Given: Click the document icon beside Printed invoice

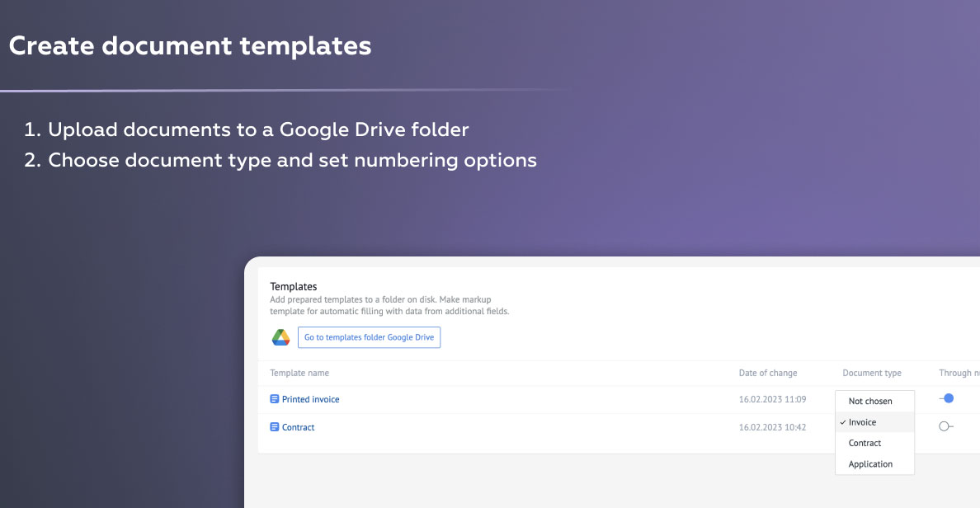Looking at the screenshot, I should (x=275, y=399).
